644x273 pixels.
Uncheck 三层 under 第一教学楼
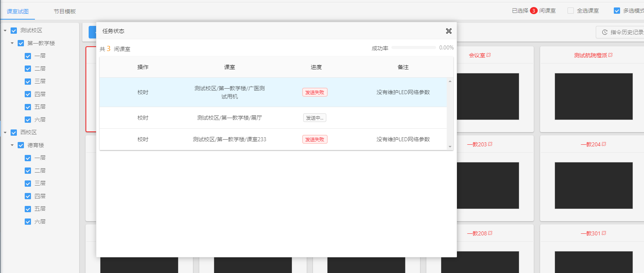pyautogui.click(x=28, y=82)
